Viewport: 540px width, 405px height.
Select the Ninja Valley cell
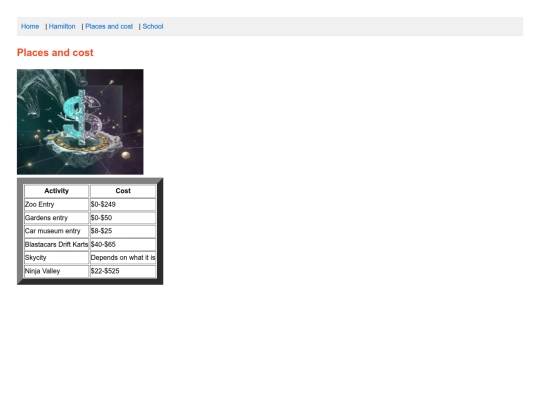(56, 271)
